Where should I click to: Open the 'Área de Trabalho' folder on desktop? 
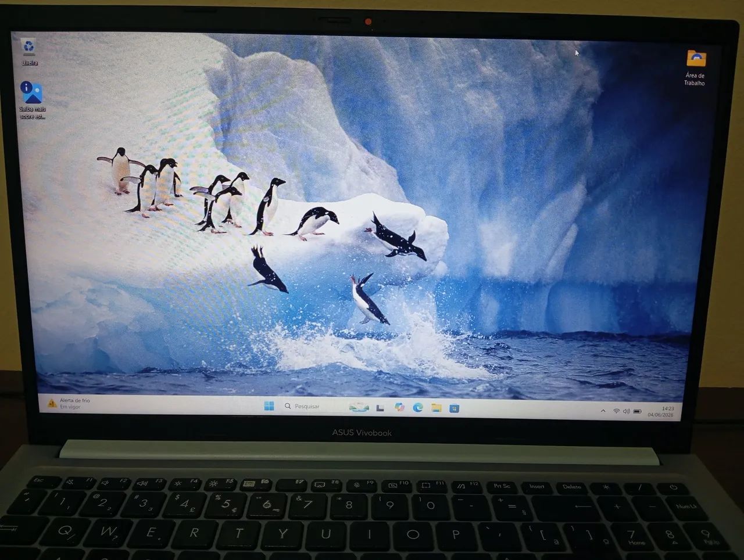[695, 67]
